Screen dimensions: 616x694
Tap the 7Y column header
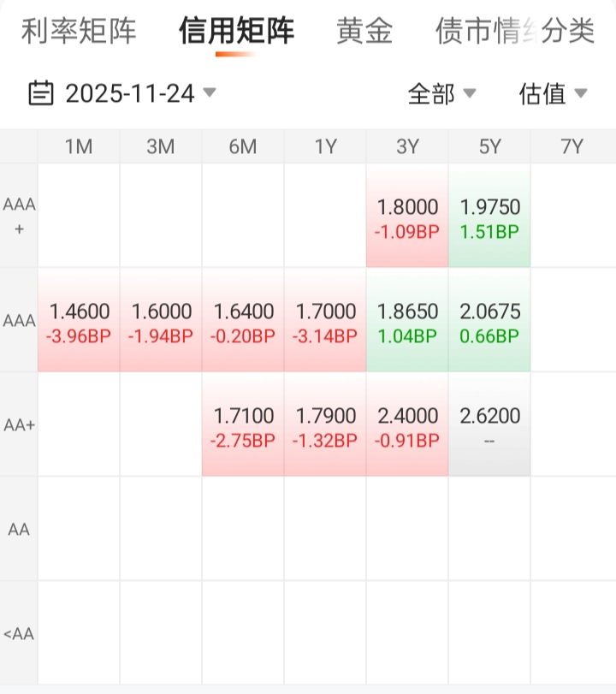(572, 146)
